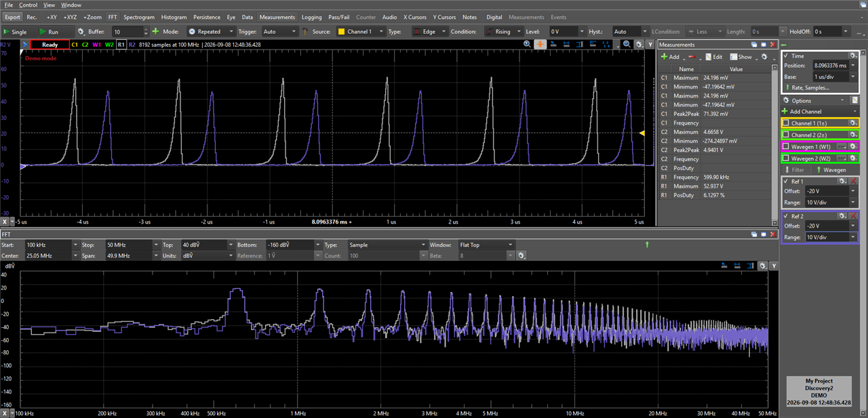Open the Mode dropdown showing Repeated
868x418 pixels.
[210, 32]
